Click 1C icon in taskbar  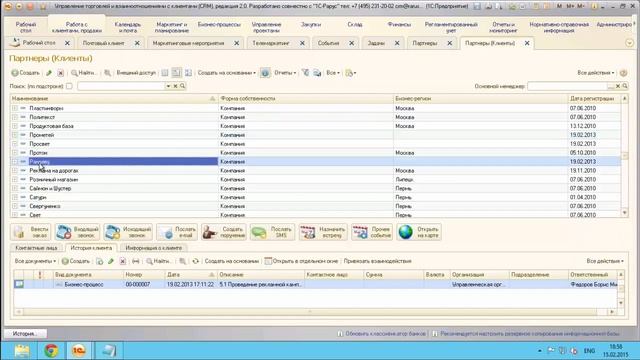click(79, 351)
